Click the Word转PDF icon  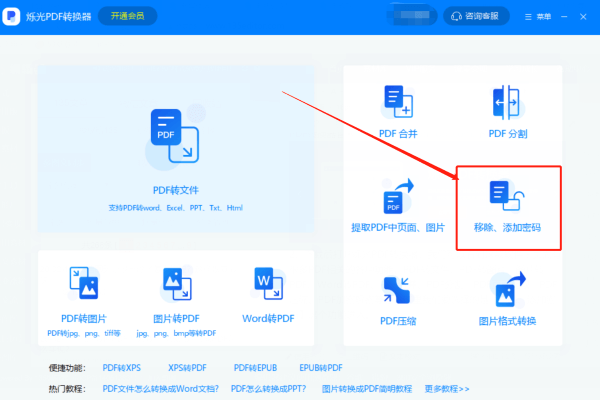point(269,283)
